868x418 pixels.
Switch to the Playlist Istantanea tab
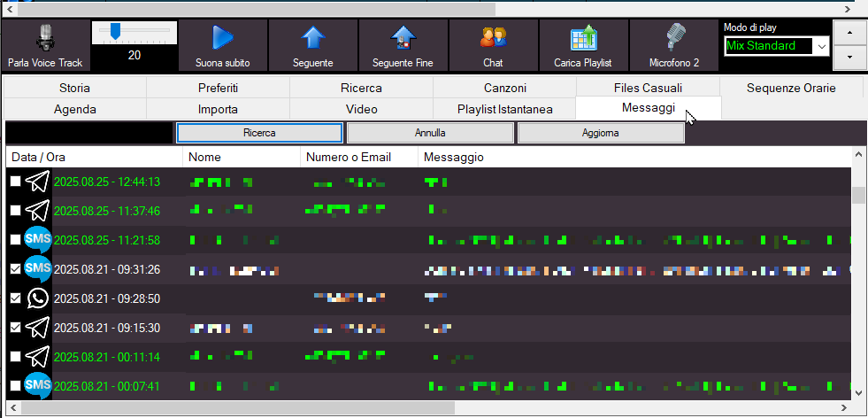[504, 109]
